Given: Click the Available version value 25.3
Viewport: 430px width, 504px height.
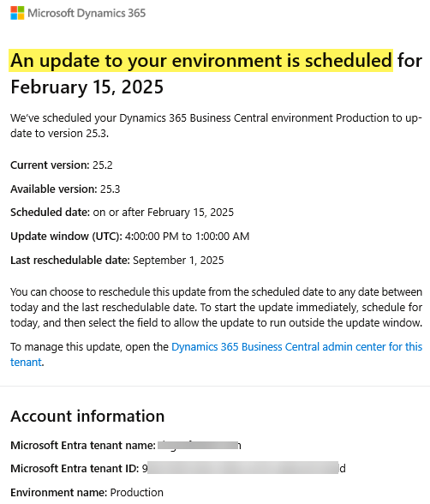Looking at the screenshot, I should (110, 189).
